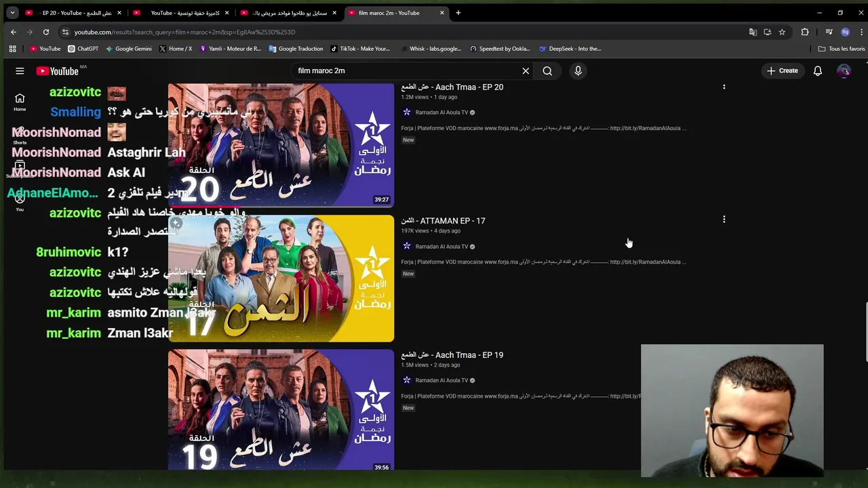Screen dimensions: 868x488
Task: Open the Extensions puzzle icon
Action: pos(805,32)
